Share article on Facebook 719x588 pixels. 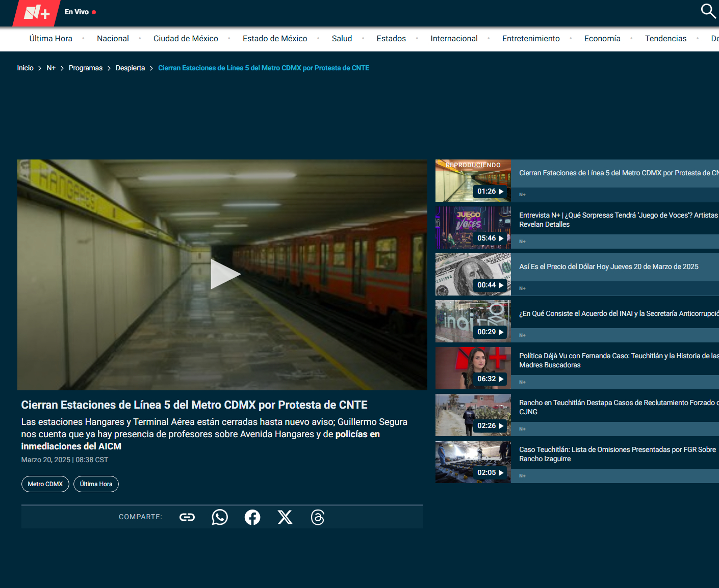pos(252,517)
